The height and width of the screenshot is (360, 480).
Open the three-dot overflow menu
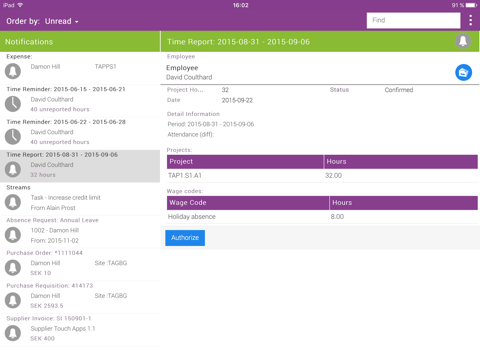(x=470, y=20)
